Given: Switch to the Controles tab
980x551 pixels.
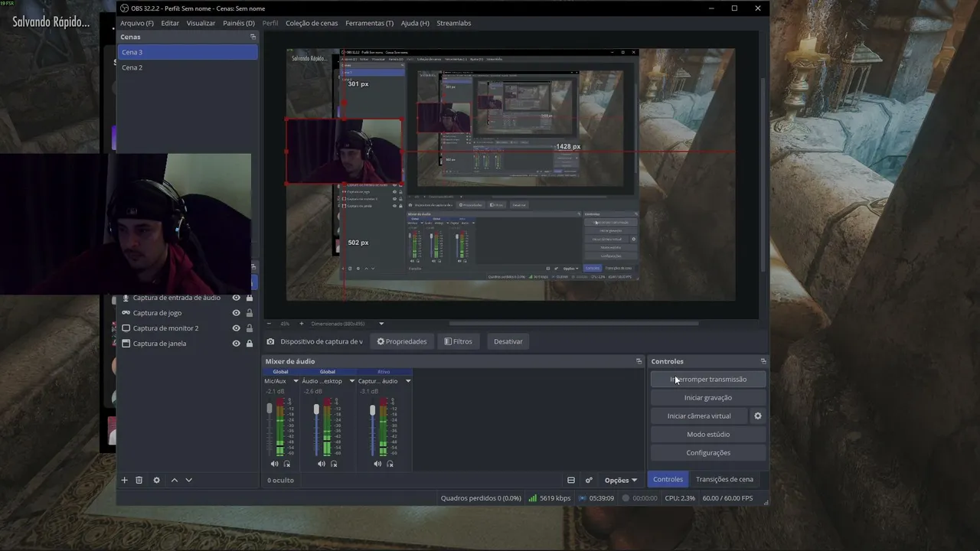Looking at the screenshot, I should 668,479.
